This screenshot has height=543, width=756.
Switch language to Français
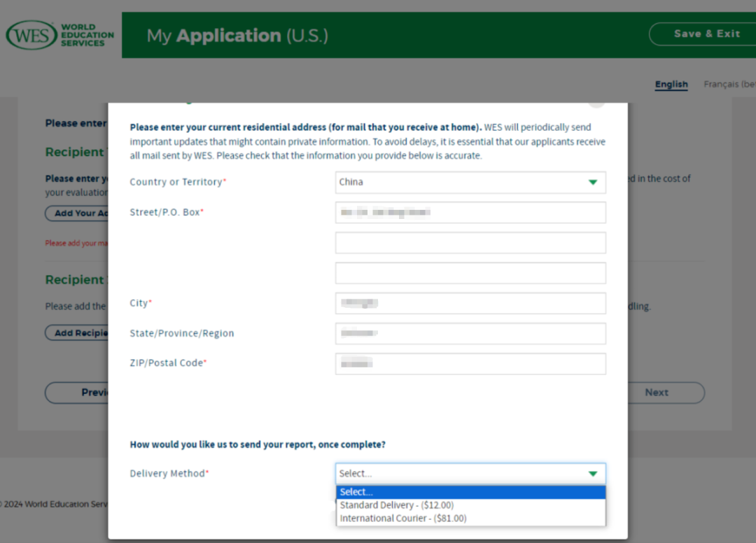pos(728,85)
